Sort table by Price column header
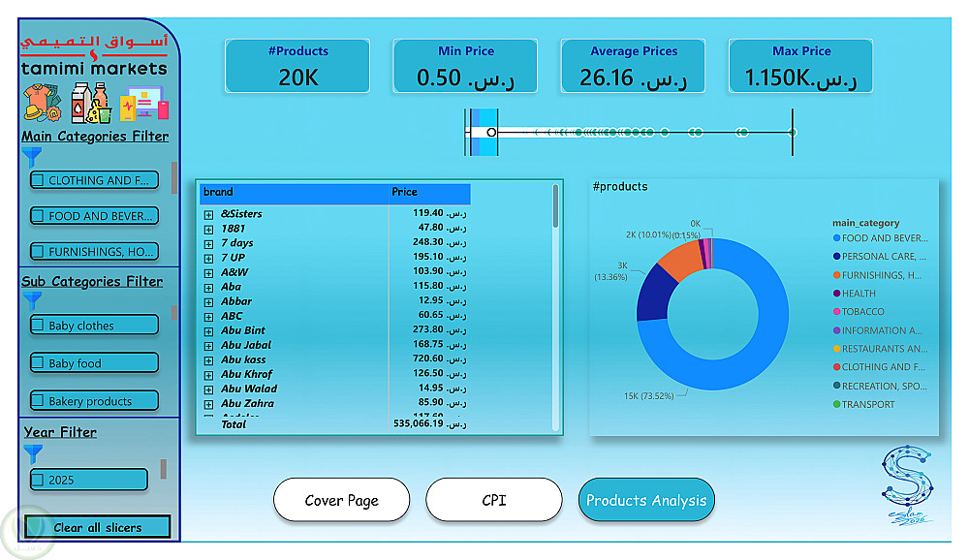969x560 pixels. [x=429, y=192]
